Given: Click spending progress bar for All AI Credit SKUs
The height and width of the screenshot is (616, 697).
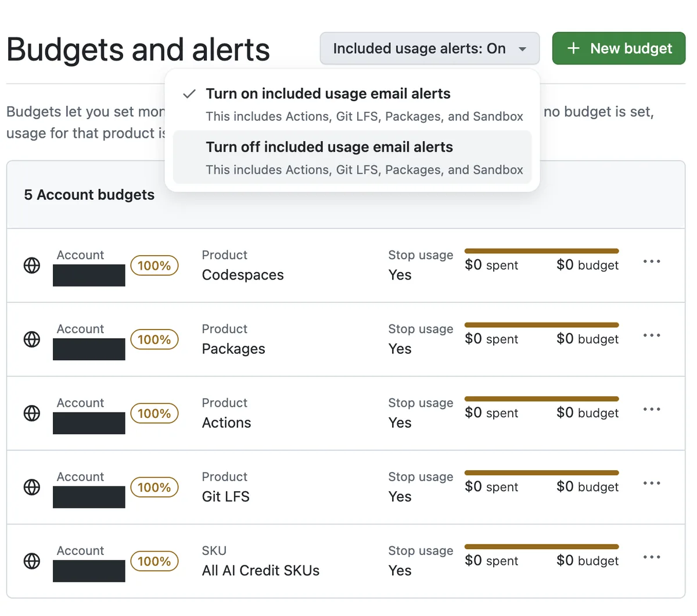Looking at the screenshot, I should coord(542,546).
